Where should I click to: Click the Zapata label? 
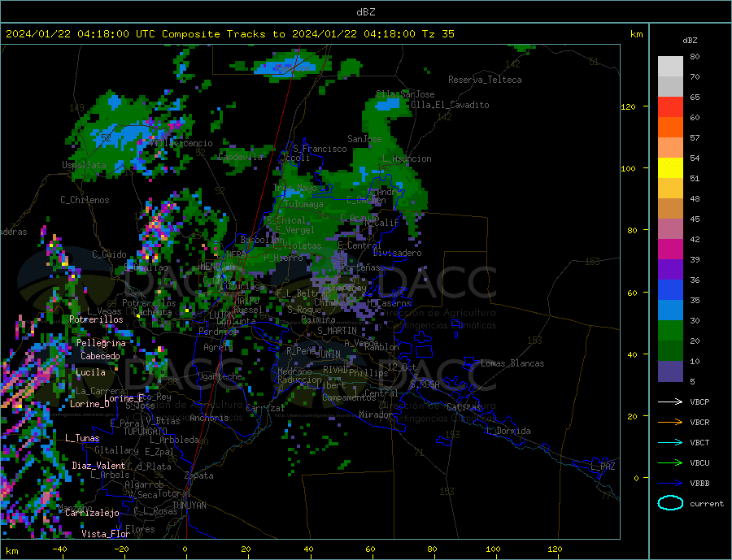(x=199, y=475)
